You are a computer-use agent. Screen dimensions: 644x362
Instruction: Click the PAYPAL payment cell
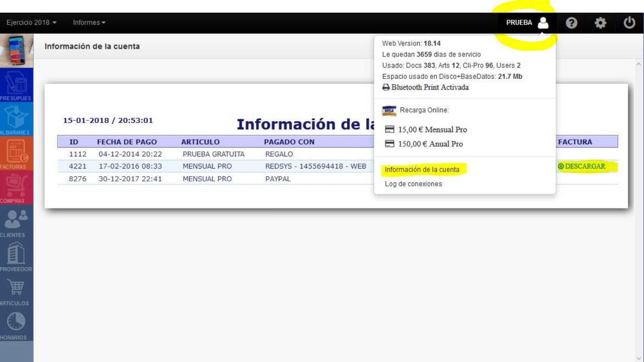tap(278, 179)
